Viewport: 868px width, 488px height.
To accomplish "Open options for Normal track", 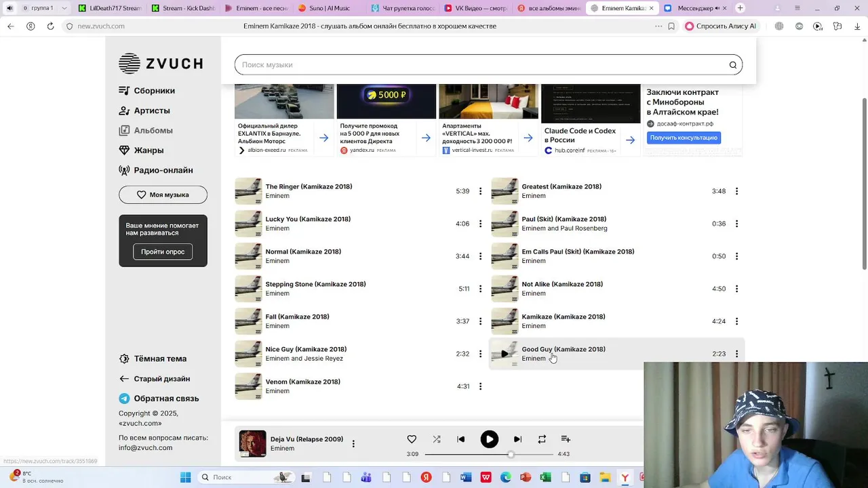I will 480,256.
